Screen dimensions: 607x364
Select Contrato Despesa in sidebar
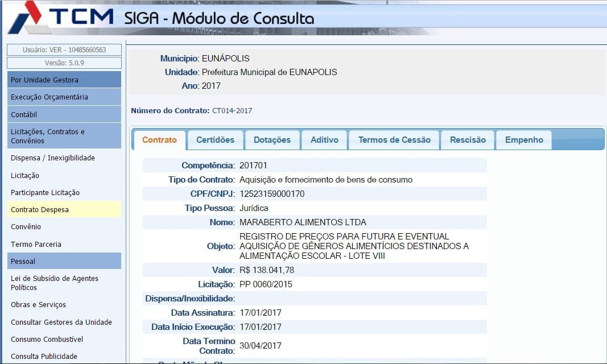[40, 210]
